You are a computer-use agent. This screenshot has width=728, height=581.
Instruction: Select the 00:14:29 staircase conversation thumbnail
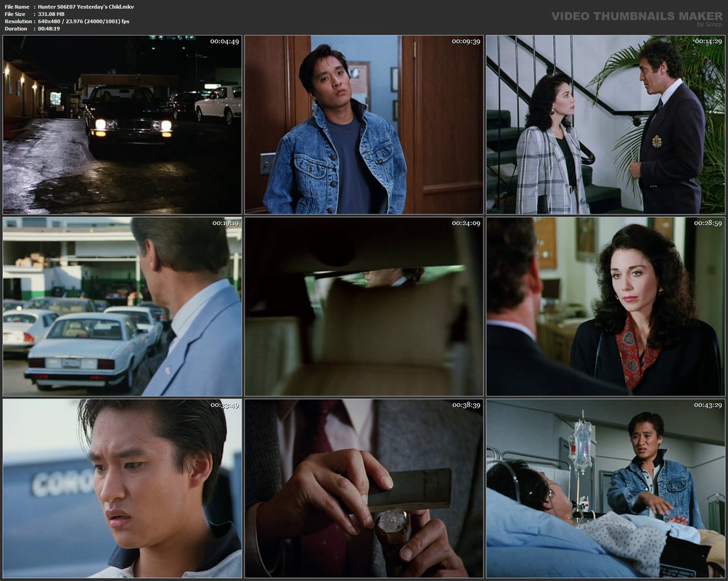tap(606, 124)
